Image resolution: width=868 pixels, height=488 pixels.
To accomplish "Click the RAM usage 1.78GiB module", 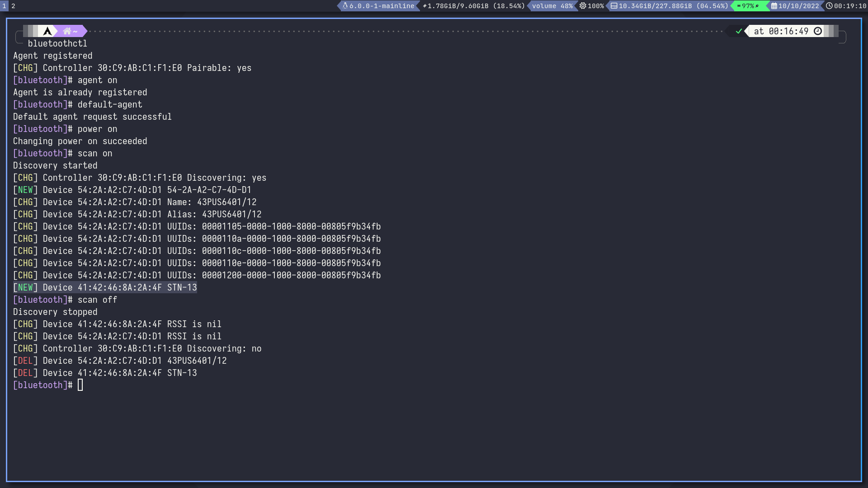I will coord(474,6).
